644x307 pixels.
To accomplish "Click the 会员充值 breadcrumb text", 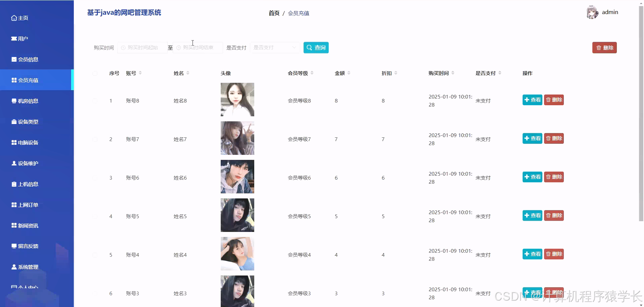I will pyautogui.click(x=299, y=13).
